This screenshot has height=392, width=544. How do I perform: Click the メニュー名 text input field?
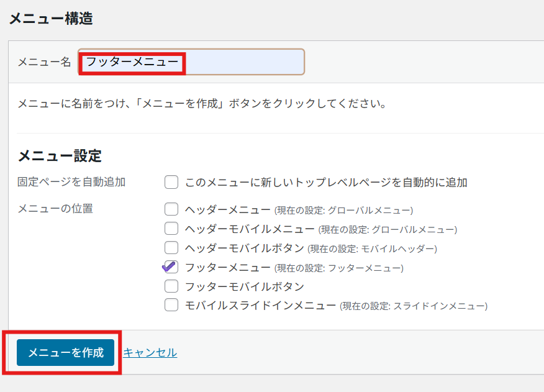[242, 62]
